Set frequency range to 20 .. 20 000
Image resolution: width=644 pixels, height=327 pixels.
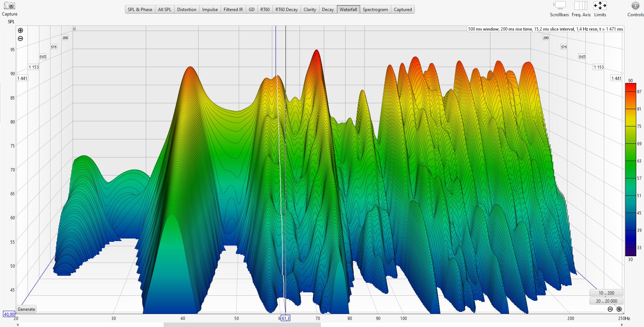pyautogui.click(x=606, y=301)
